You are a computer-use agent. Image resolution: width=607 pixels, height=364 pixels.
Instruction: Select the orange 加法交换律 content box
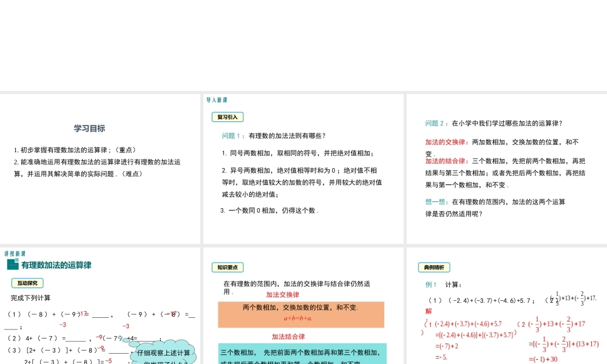coord(302,314)
